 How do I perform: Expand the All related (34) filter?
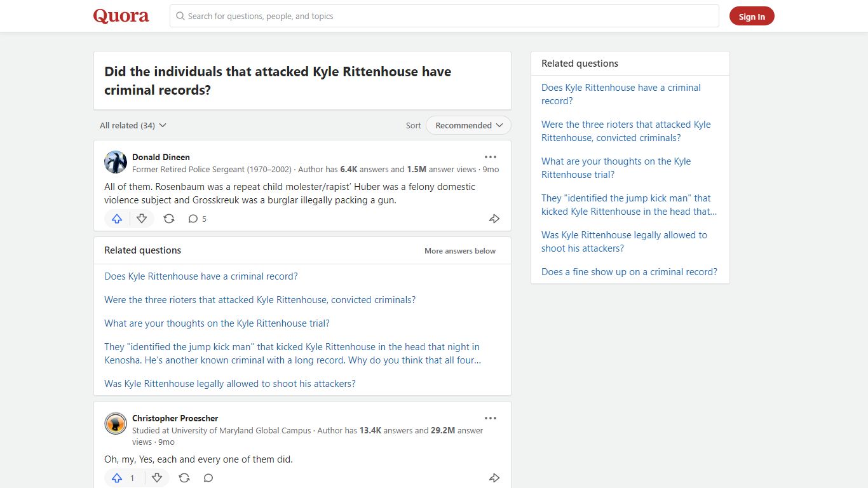coord(133,125)
